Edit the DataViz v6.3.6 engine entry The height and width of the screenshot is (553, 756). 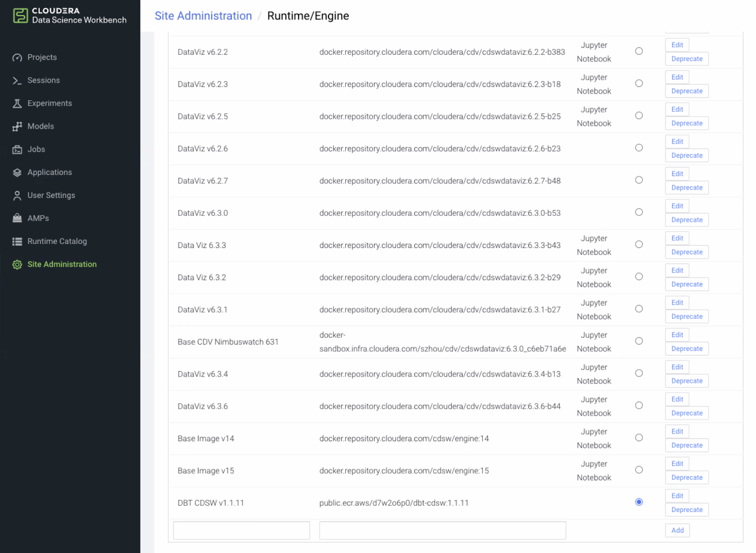(x=677, y=399)
